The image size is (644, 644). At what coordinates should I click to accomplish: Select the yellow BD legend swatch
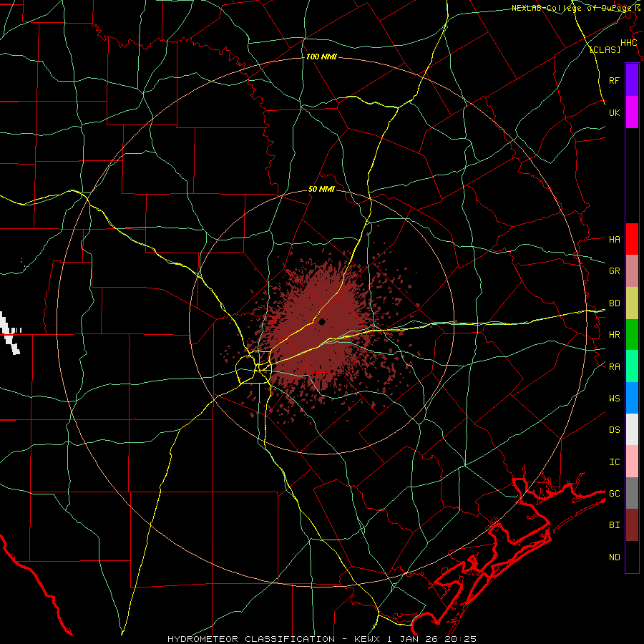[632, 303]
